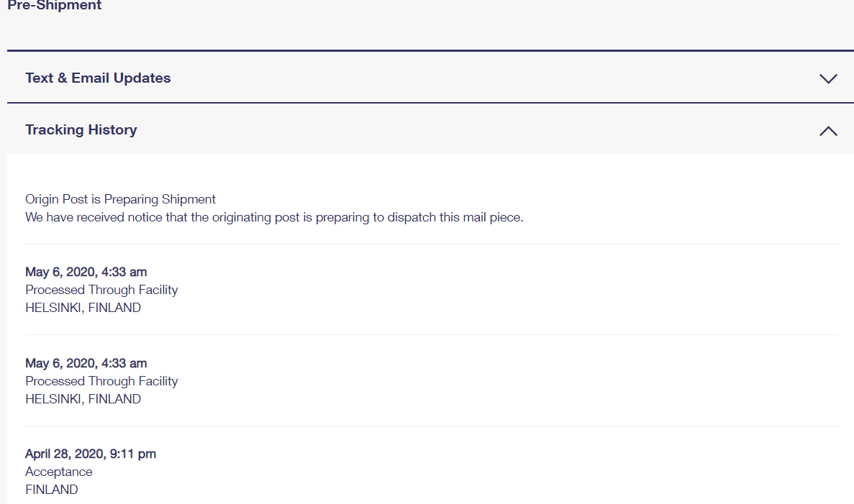Click the second Processed Through Facility line
The image size is (854, 504).
click(x=101, y=381)
